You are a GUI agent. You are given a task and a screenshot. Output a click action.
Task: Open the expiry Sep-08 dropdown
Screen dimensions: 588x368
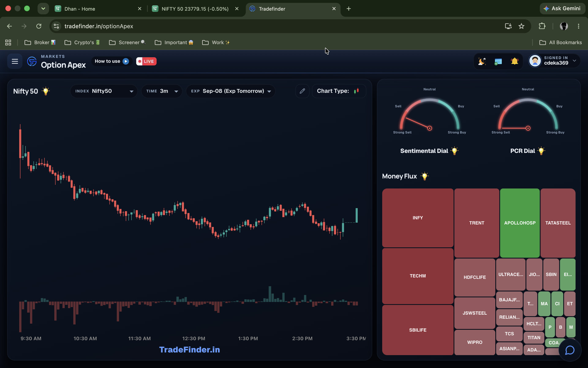pyautogui.click(x=231, y=91)
